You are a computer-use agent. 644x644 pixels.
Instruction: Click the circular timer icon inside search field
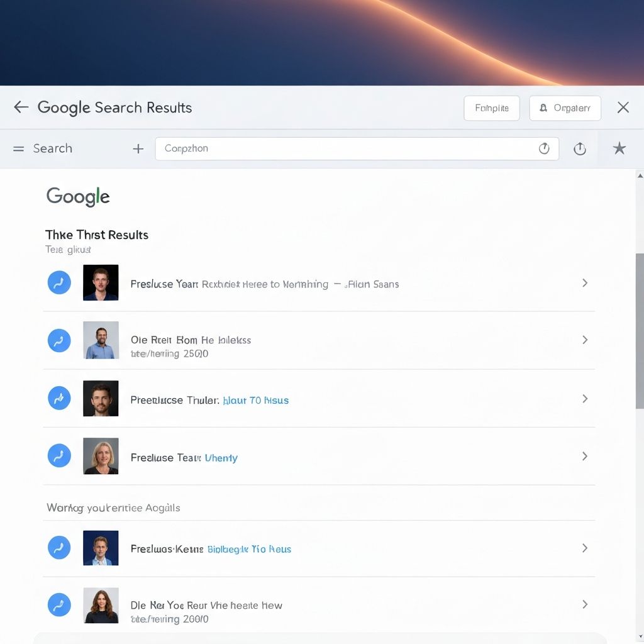click(x=544, y=149)
